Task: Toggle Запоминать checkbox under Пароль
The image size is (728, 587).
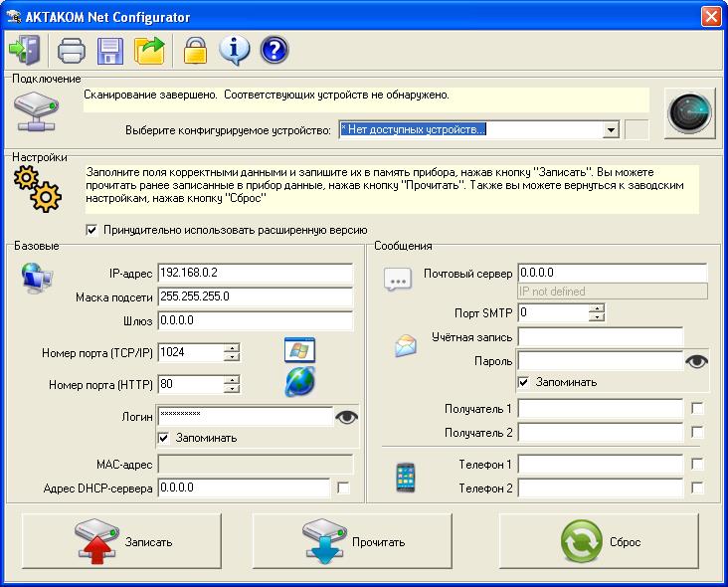Action: point(523,382)
